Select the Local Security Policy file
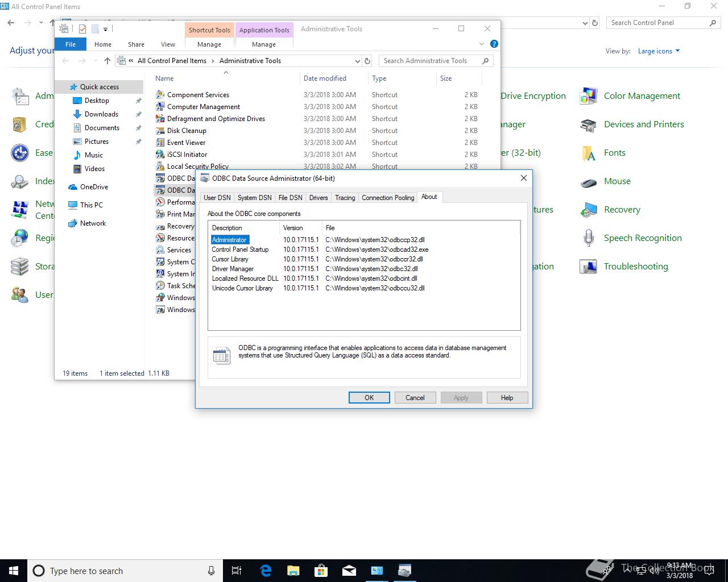 [x=197, y=167]
